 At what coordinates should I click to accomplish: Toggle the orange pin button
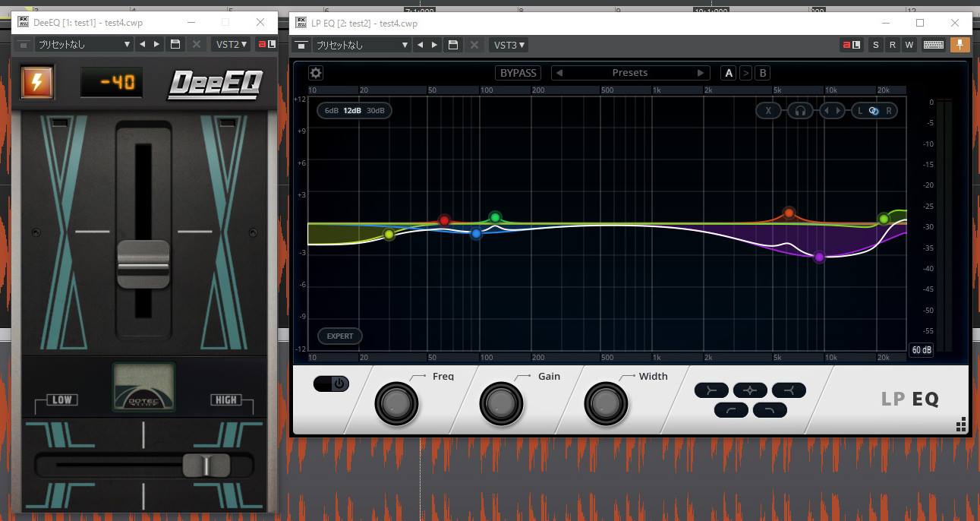[x=960, y=45]
